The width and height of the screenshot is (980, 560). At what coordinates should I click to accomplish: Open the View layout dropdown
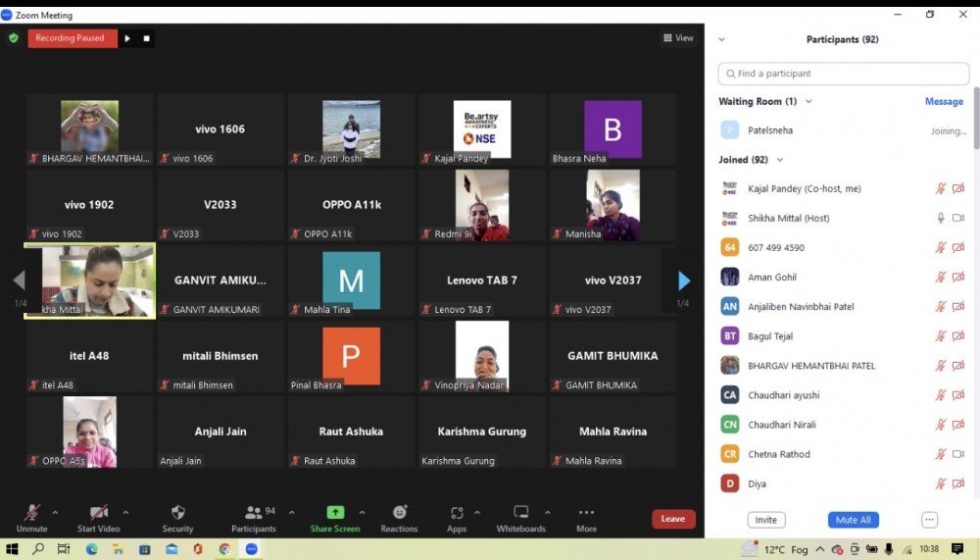[x=678, y=38]
